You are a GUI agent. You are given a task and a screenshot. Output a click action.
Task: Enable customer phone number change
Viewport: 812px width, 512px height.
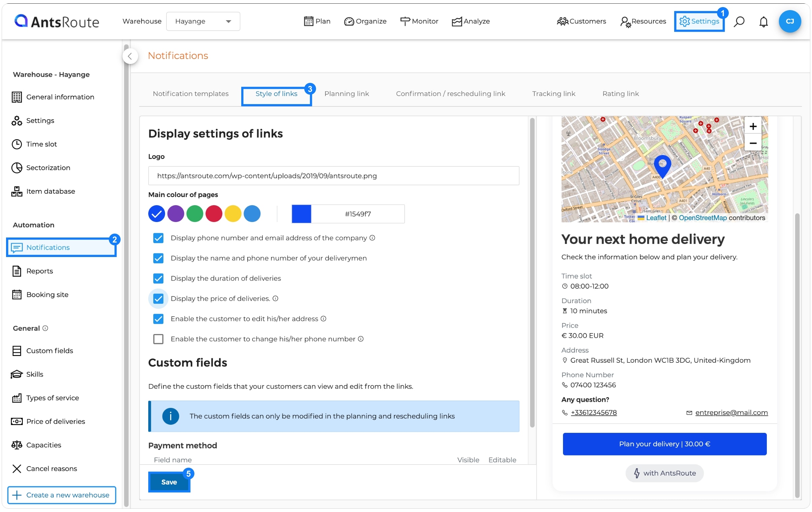point(158,339)
